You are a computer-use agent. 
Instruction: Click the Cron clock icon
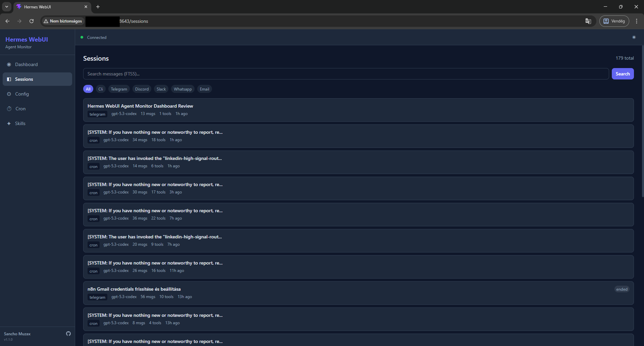(x=9, y=109)
